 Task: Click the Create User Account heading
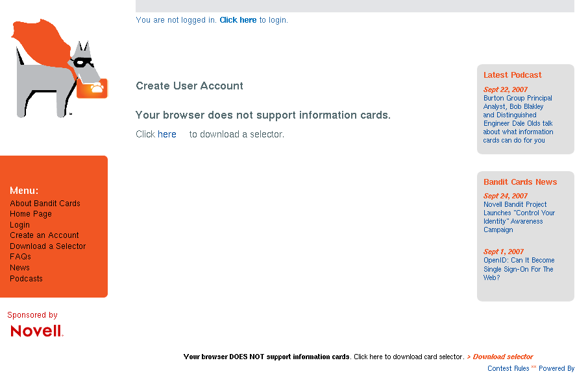coord(190,86)
